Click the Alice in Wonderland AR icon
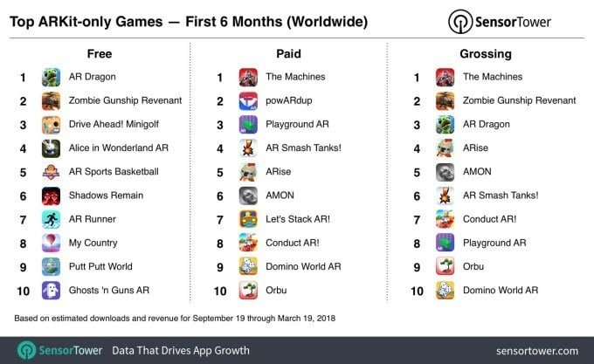 point(51,148)
